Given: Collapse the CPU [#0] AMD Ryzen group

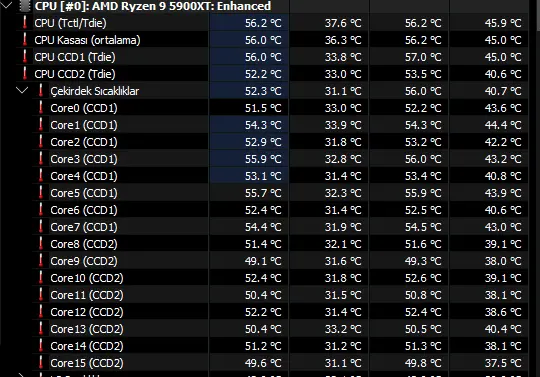Looking at the screenshot, I should coord(7,5).
